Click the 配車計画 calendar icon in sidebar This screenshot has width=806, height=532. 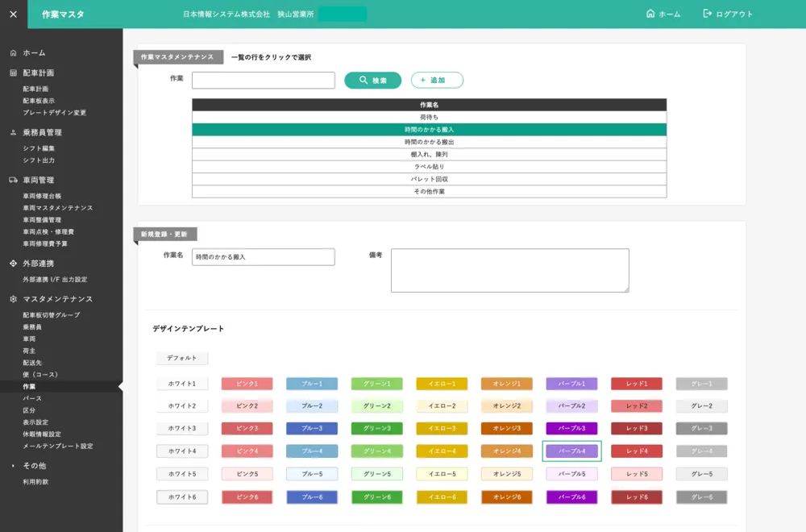click(x=13, y=73)
